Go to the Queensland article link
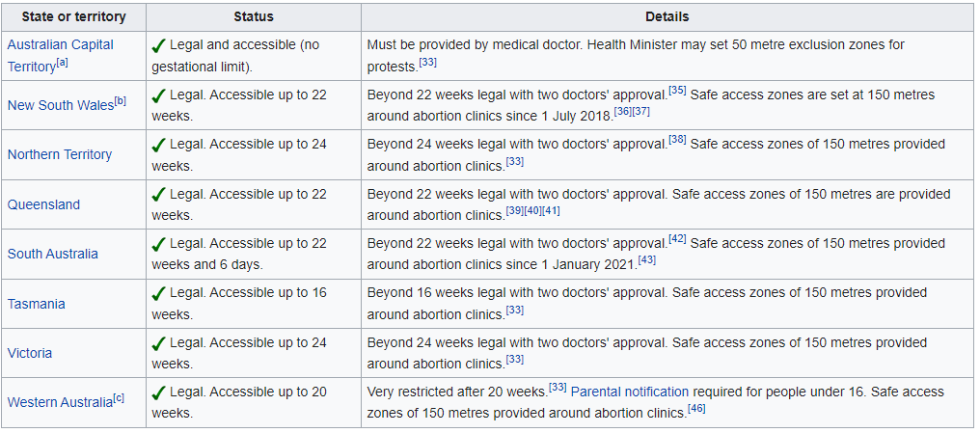 click(43, 204)
